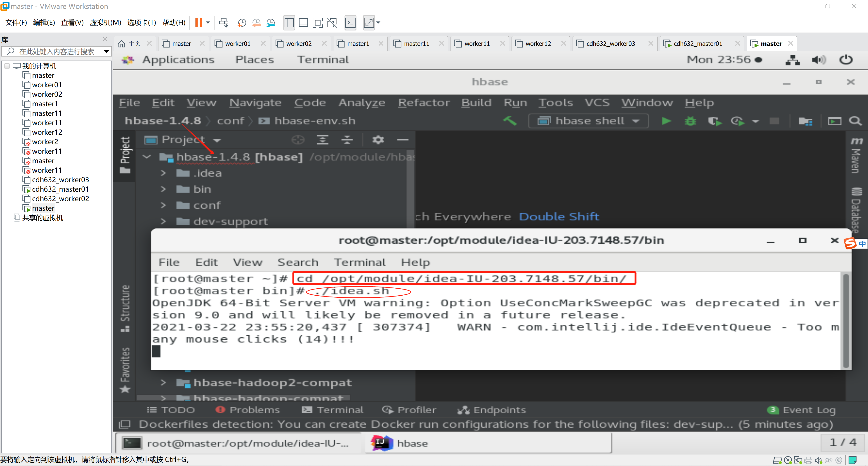The width and height of the screenshot is (868, 466).
Task: Click the Build hammer icon
Action: [510, 121]
